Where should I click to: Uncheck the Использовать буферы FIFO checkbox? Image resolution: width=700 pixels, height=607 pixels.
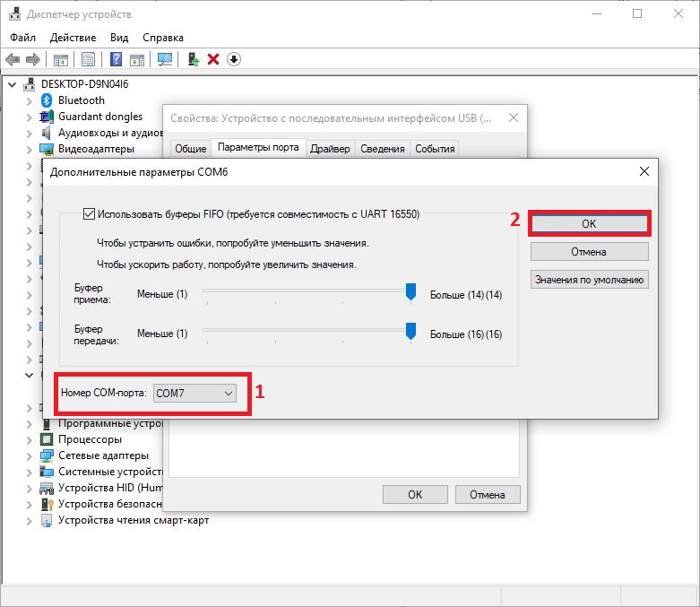tap(89, 214)
